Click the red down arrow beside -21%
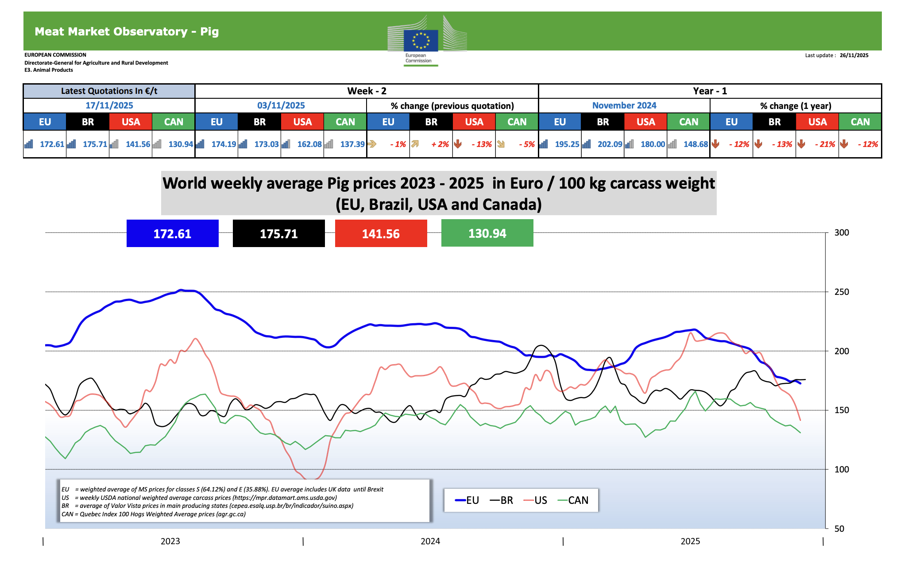The width and height of the screenshot is (904, 588). pos(801,144)
